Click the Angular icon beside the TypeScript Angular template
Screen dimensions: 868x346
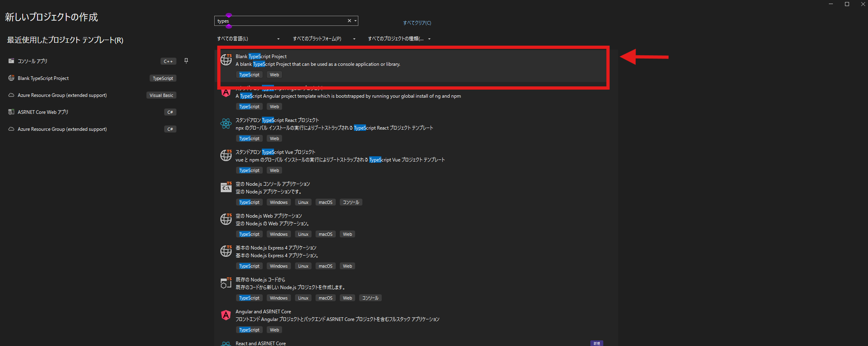coord(226,92)
